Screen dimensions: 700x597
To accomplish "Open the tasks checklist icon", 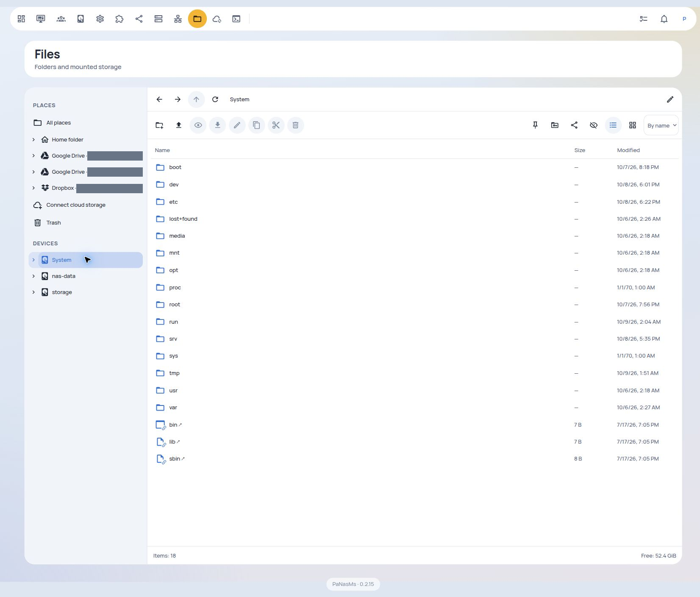I will (x=644, y=19).
